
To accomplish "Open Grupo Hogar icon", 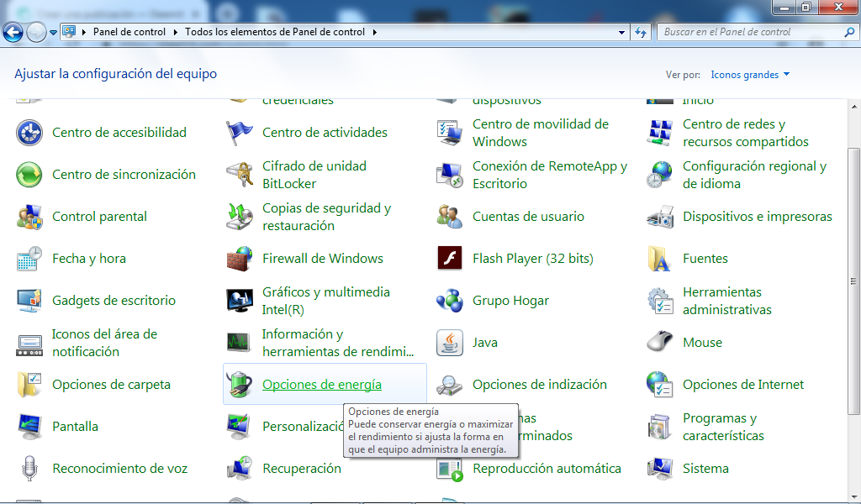I will tap(450, 301).
